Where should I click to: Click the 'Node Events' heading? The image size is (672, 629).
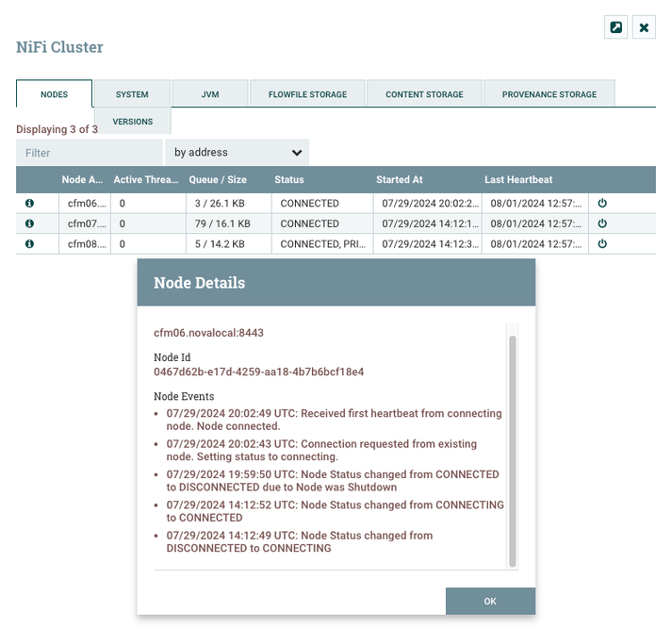184,396
